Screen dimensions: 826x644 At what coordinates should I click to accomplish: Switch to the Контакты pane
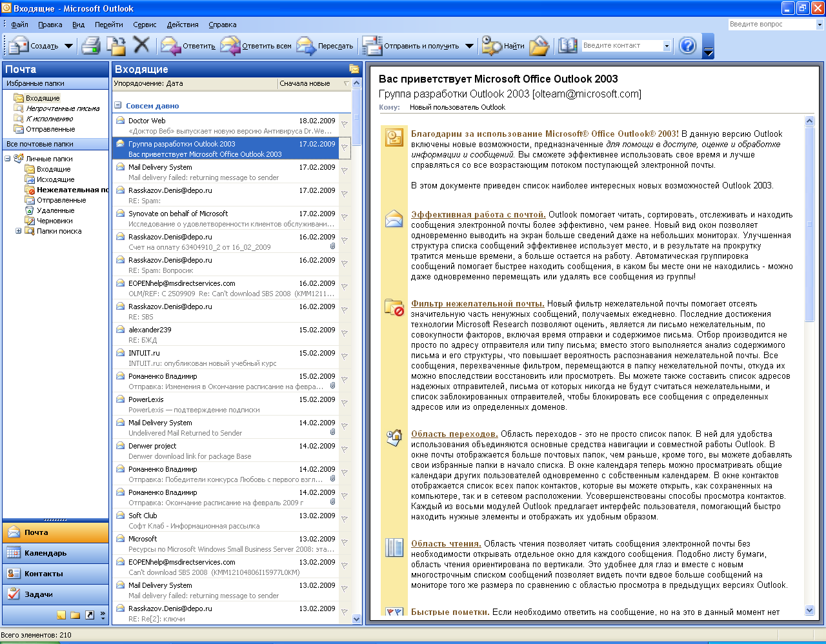click(55, 574)
